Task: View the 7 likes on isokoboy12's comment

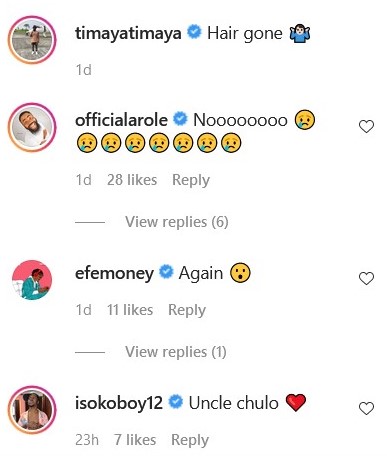Action: [x=135, y=440]
